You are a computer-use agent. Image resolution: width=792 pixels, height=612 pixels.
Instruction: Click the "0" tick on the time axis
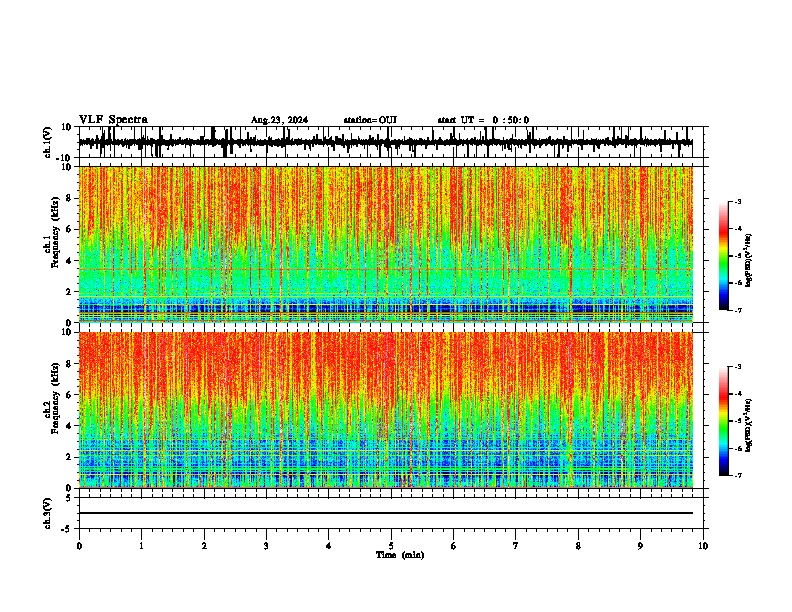pos(79,546)
